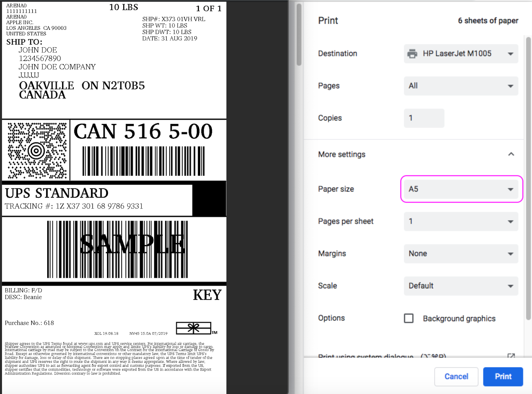
Task: Click the dropdown arrow on Scale selector
Action: [x=510, y=286]
